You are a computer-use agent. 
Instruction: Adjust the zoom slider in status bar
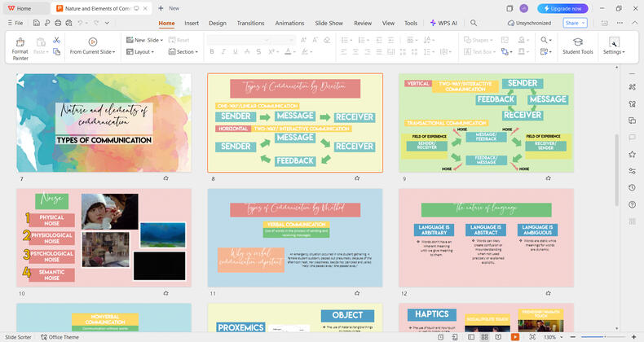pos(603,337)
